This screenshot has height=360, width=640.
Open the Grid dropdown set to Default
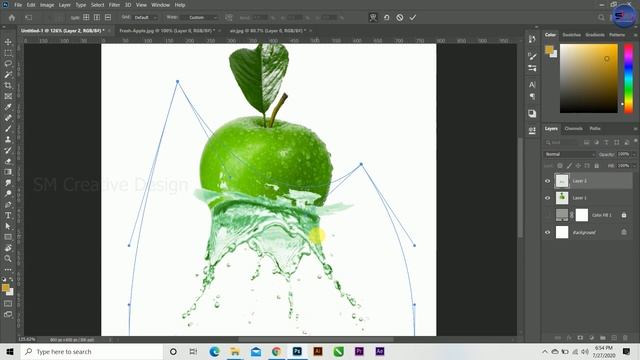pyautogui.click(x=146, y=18)
